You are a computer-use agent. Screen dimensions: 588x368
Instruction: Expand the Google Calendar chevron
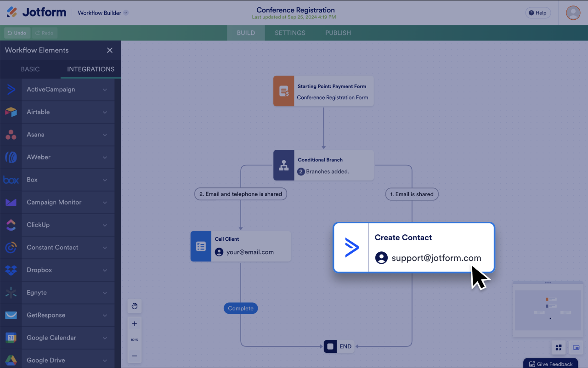(x=105, y=338)
